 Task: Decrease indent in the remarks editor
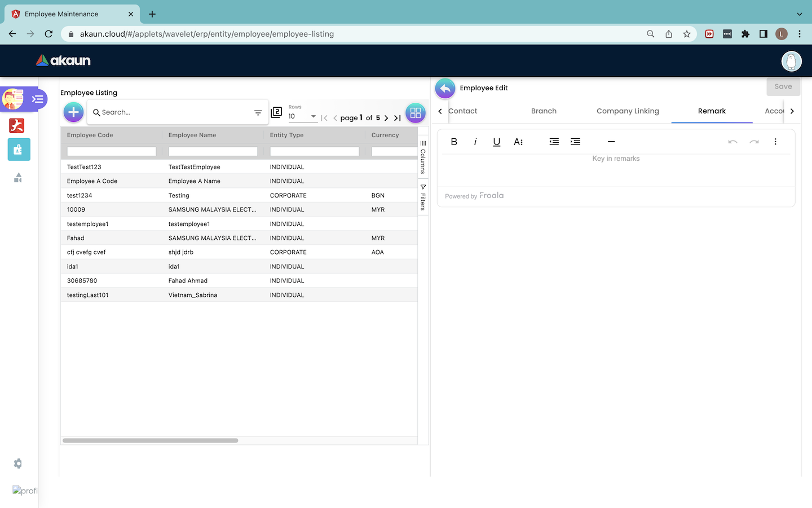pos(554,142)
